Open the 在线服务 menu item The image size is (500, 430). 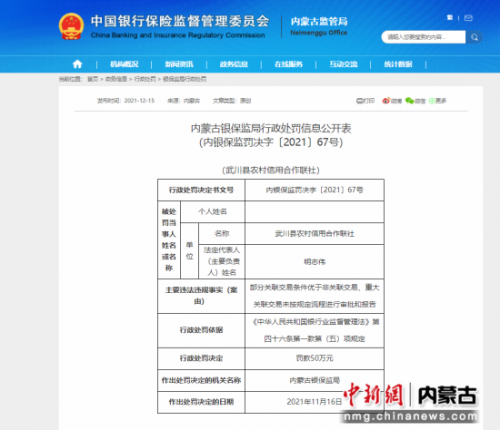[288, 64]
